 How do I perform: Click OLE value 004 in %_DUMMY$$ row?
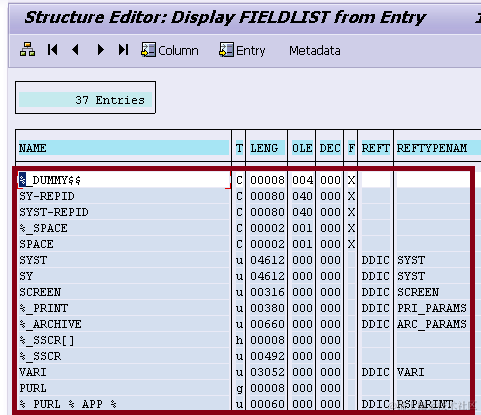coord(302,180)
